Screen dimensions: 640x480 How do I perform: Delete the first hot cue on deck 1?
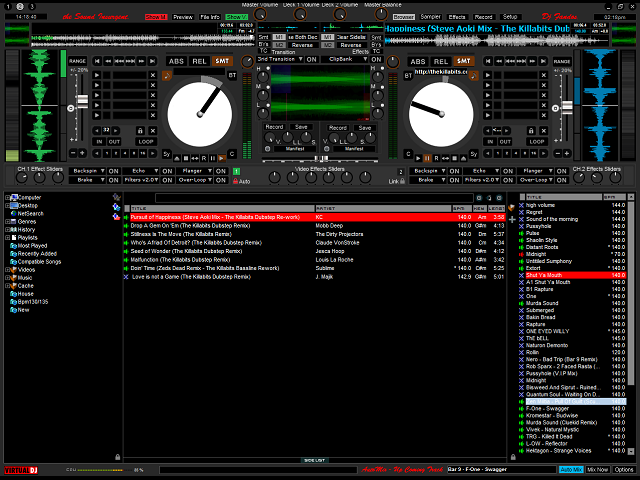pos(153,75)
